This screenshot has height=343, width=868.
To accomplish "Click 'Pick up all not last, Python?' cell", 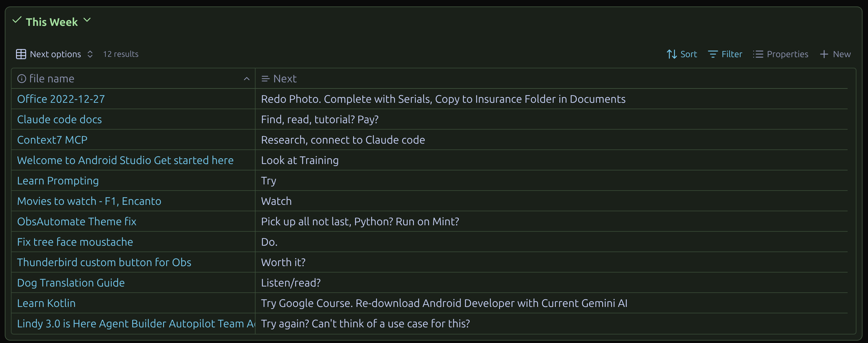I will point(551,222).
